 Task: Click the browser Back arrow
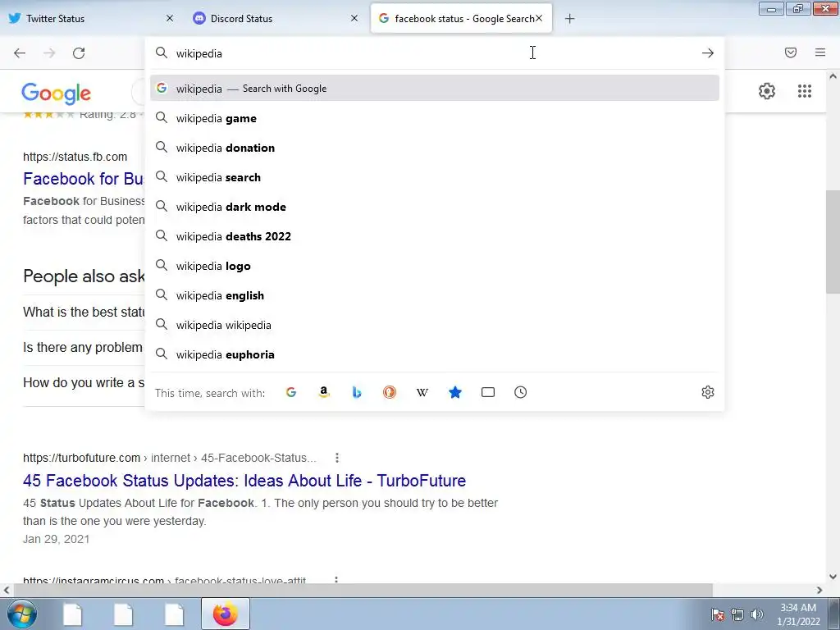click(x=20, y=53)
